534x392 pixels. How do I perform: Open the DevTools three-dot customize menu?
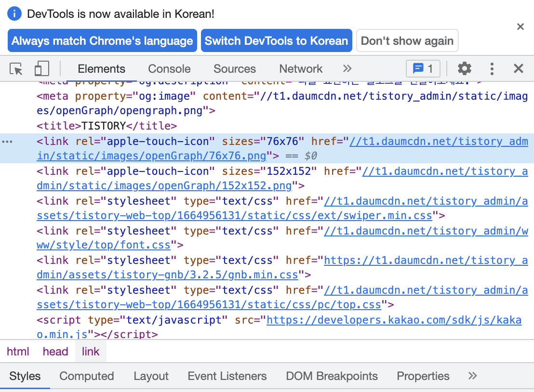pos(492,69)
